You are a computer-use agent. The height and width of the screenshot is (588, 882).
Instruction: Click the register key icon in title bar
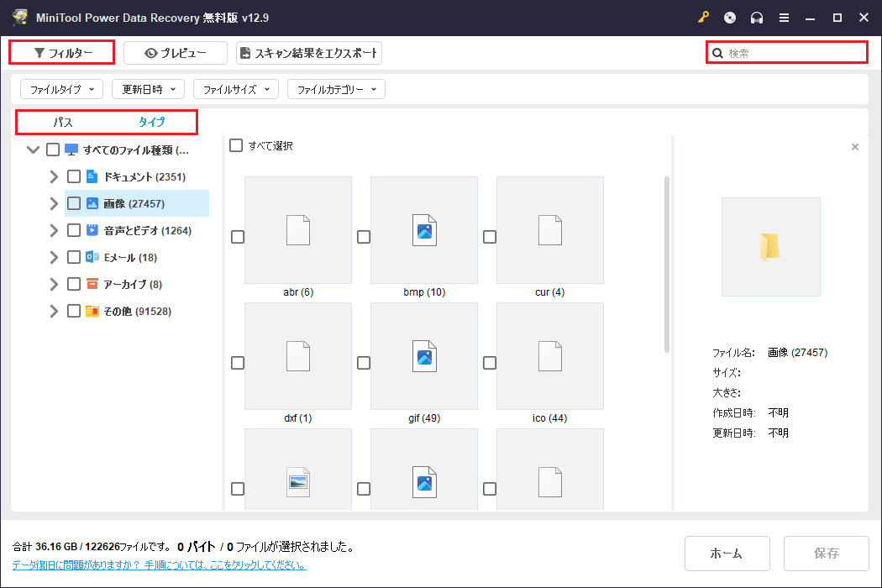(x=703, y=18)
